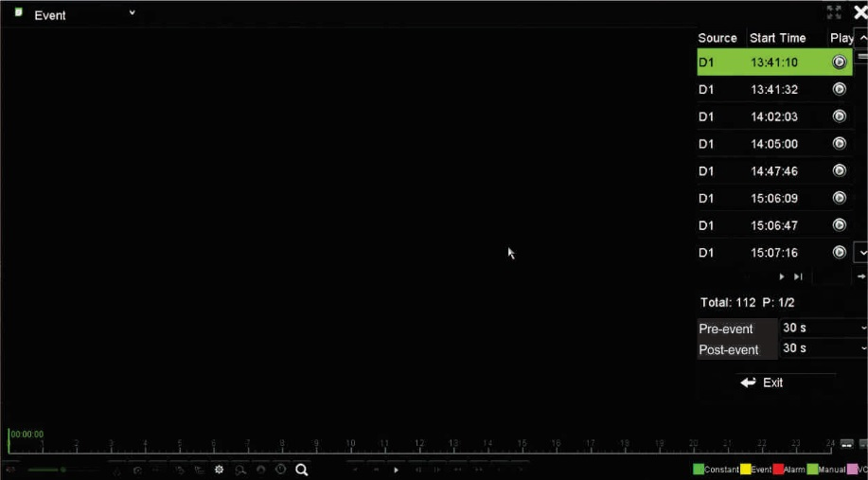Select the row starting at 14:47:46
The height and width of the screenshot is (480, 868).
(774, 170)
